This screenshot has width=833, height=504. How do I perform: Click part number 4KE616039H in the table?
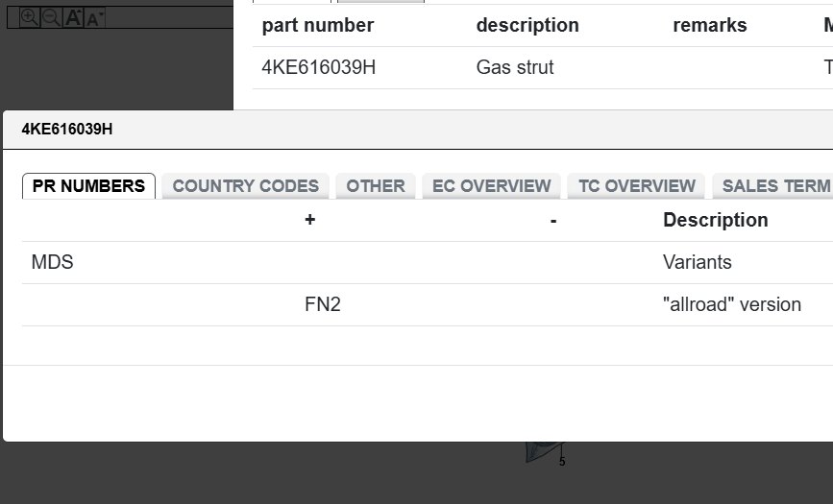tap(319, 67)
